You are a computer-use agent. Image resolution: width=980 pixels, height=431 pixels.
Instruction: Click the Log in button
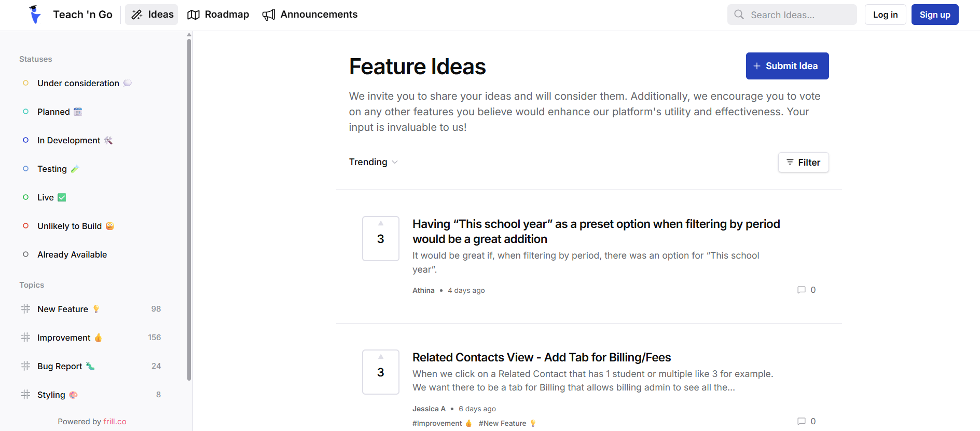click(885, 15)
